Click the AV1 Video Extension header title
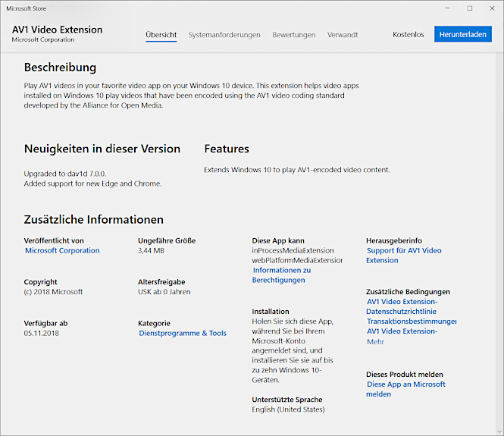The width and height of the screenshot is (504, 436). 57,30
